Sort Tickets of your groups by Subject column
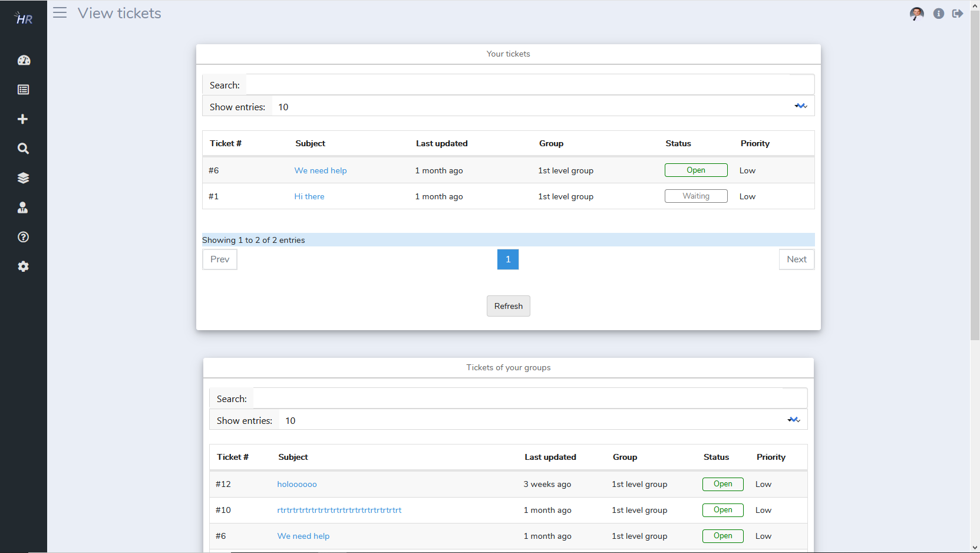Screen dimensions: 980x553 pyautogui.click(x=293, y=457)
